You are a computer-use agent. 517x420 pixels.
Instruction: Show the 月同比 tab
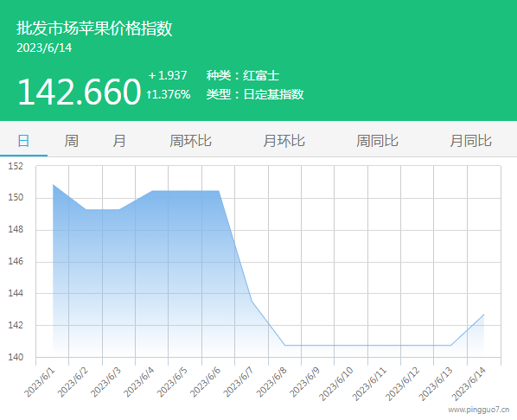(x=471, y=141)
